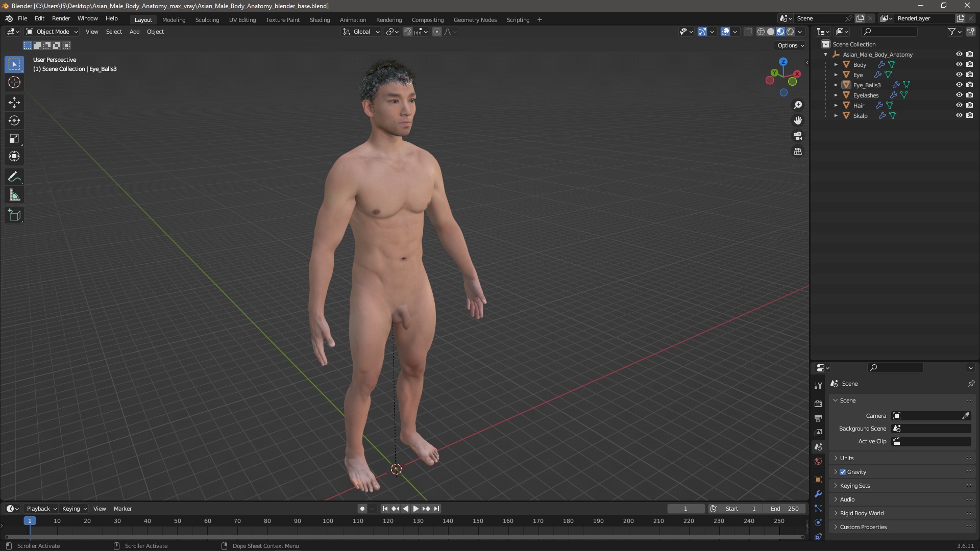Select the Annotate tool
The width and height of the screenshot is (980, 551).
pos(14,177)
